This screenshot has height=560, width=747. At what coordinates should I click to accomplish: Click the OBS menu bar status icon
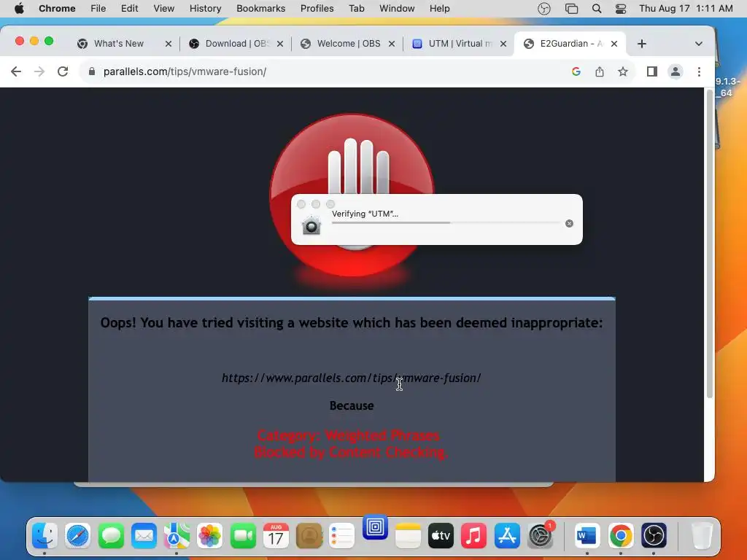[543, 9]
